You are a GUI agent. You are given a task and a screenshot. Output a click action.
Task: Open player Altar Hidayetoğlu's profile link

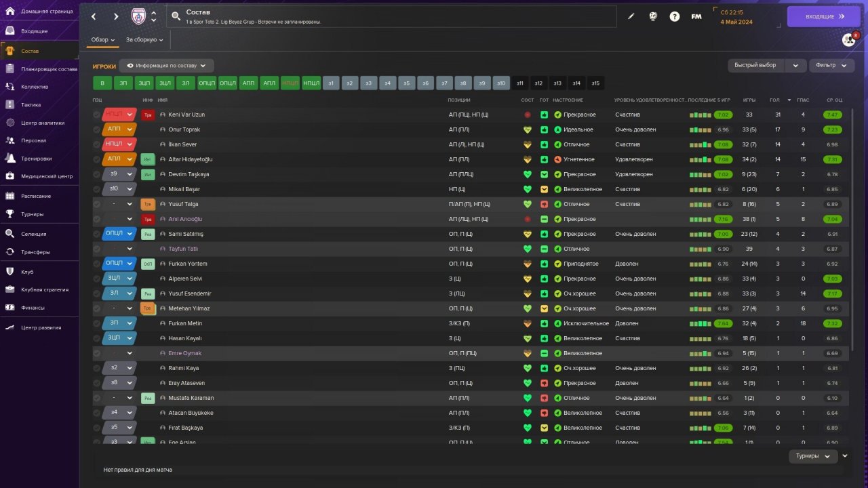pyautogui.click(x=190, y=159)
